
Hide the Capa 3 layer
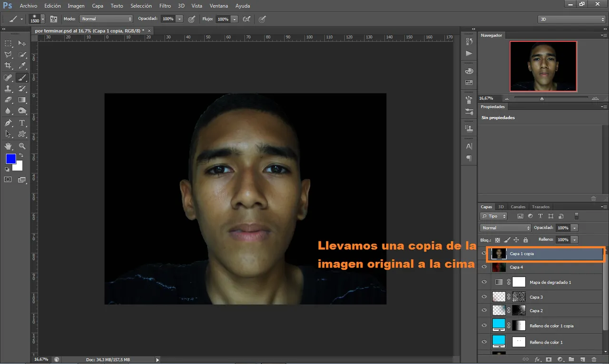[x=484, y=297]
